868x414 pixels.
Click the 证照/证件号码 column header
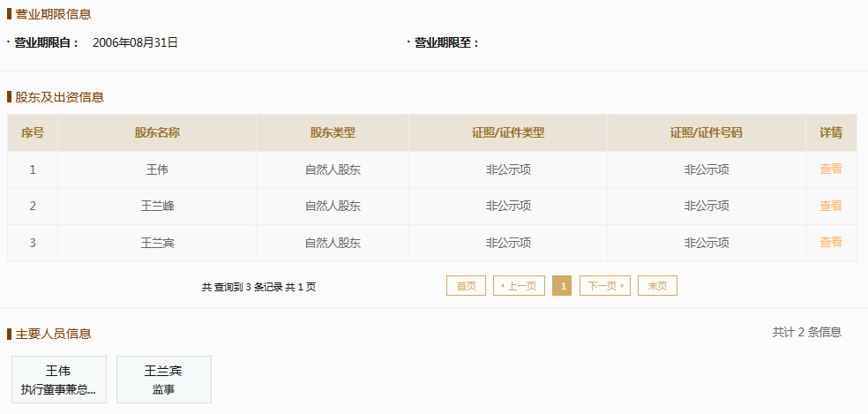click(x=707, y=133)
